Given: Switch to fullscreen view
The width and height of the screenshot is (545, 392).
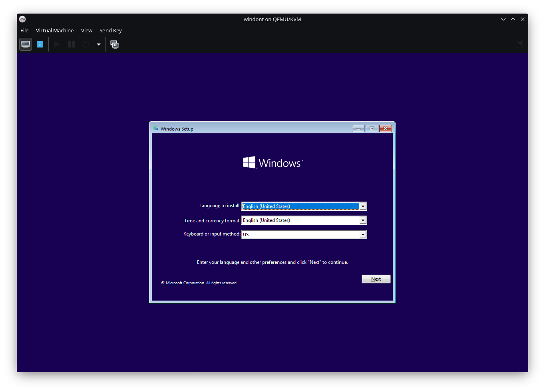Looking at the screenshot, I should [x=519, y=44].
